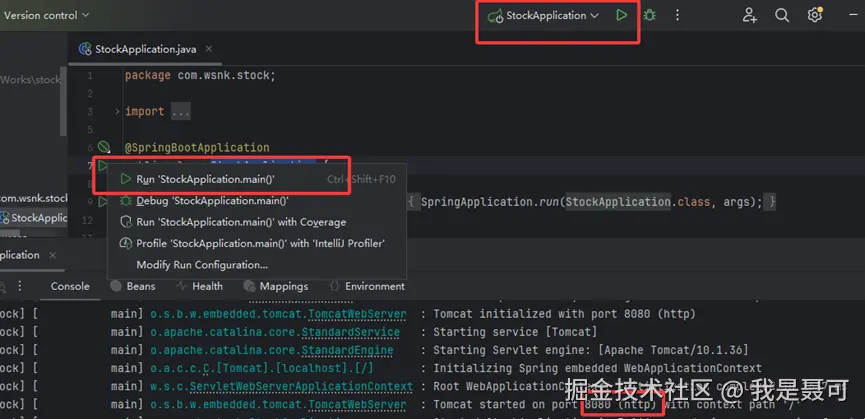Click the run gutter arrow on line 7
The width and height of the screenshot is (865, 419).
(102, 165)
